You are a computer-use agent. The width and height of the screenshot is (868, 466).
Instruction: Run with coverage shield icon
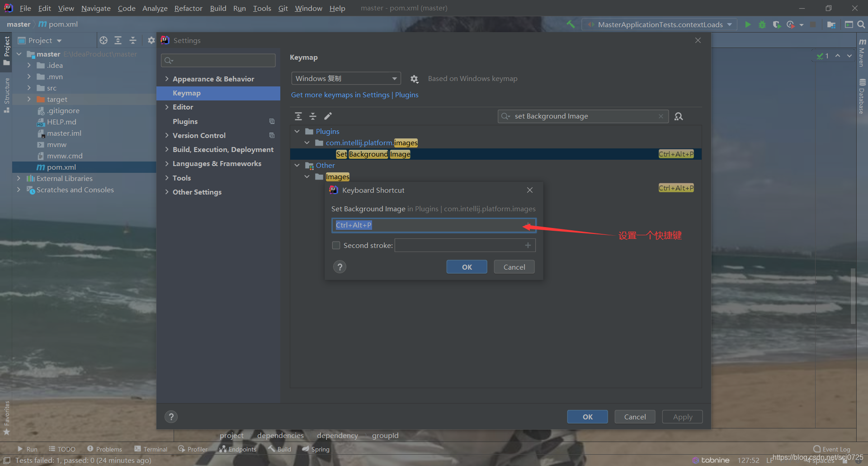(x=777, y=24)
